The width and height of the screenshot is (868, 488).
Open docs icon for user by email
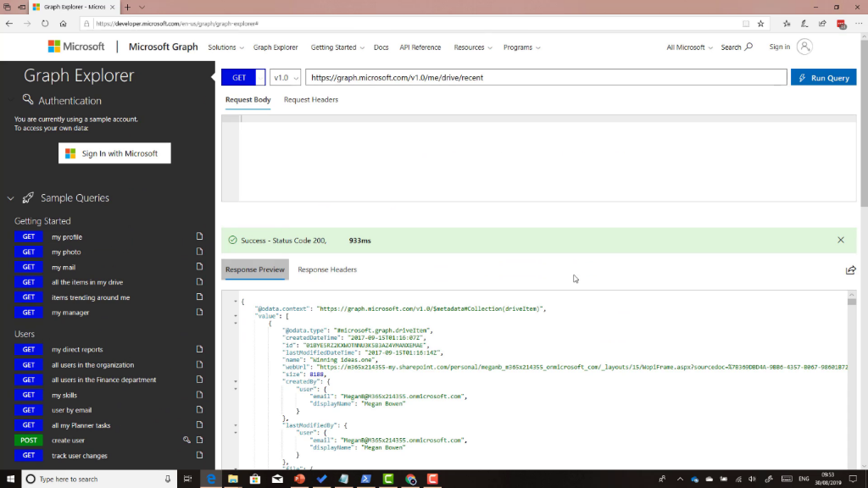(199, 409)
